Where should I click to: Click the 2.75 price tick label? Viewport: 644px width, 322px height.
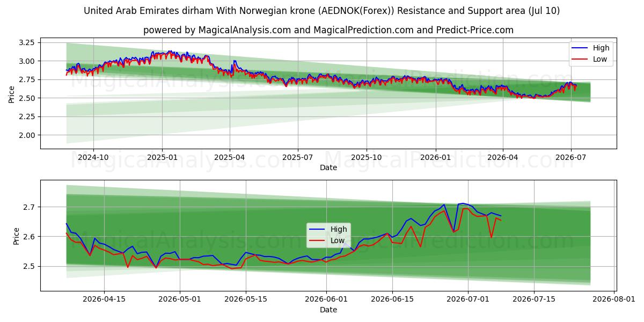pos(27,79)
